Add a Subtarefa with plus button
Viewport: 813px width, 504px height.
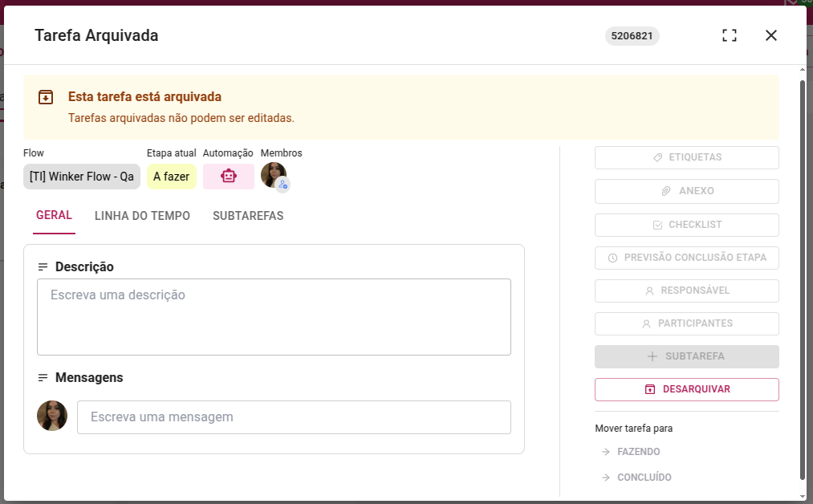(686, 357)
